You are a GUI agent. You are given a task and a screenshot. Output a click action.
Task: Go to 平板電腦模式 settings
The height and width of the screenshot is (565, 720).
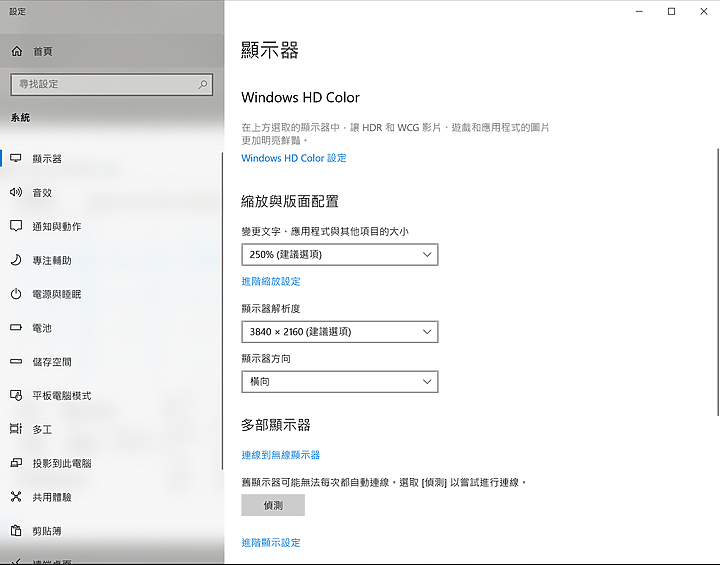[112, 396]
